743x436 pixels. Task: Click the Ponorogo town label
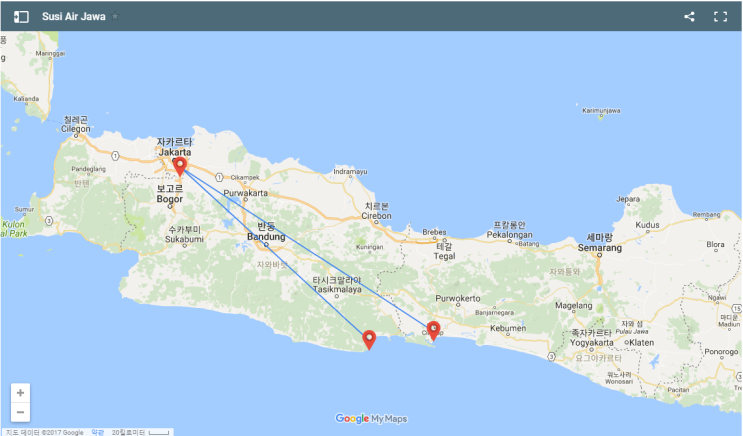click(721, 352)
